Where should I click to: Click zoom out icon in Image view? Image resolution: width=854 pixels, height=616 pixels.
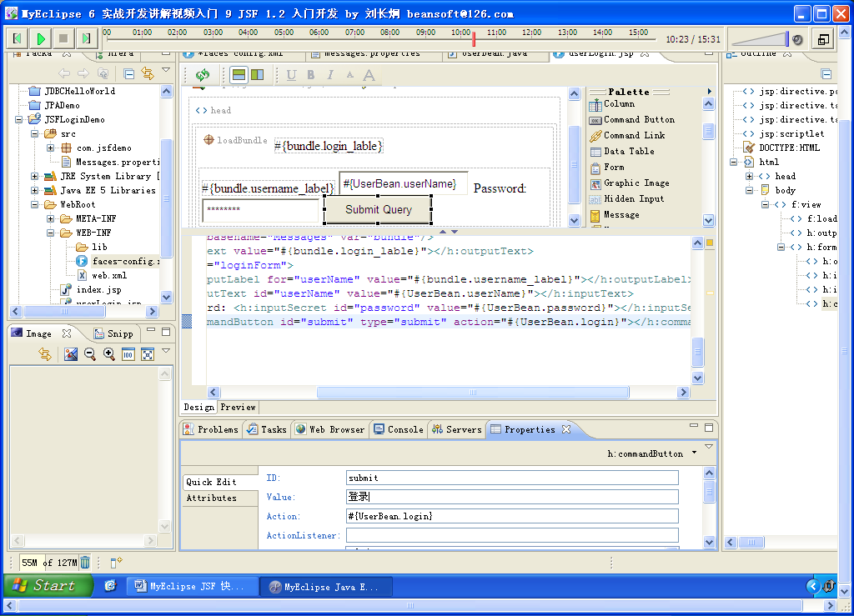tap(90, 354)
